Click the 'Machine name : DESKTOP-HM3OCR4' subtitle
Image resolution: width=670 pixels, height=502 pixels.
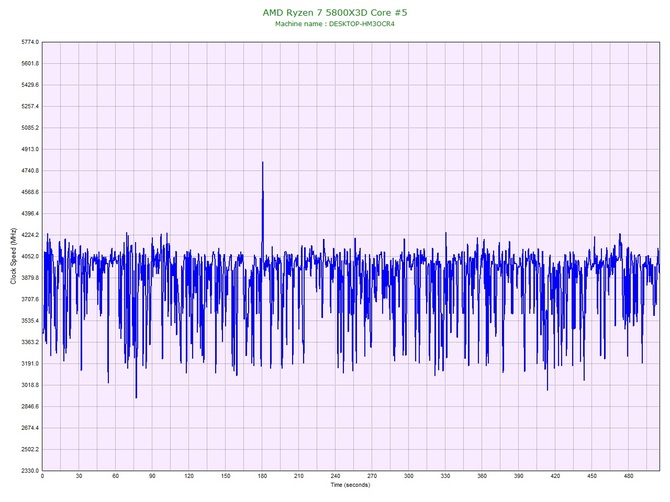[335, 24]
